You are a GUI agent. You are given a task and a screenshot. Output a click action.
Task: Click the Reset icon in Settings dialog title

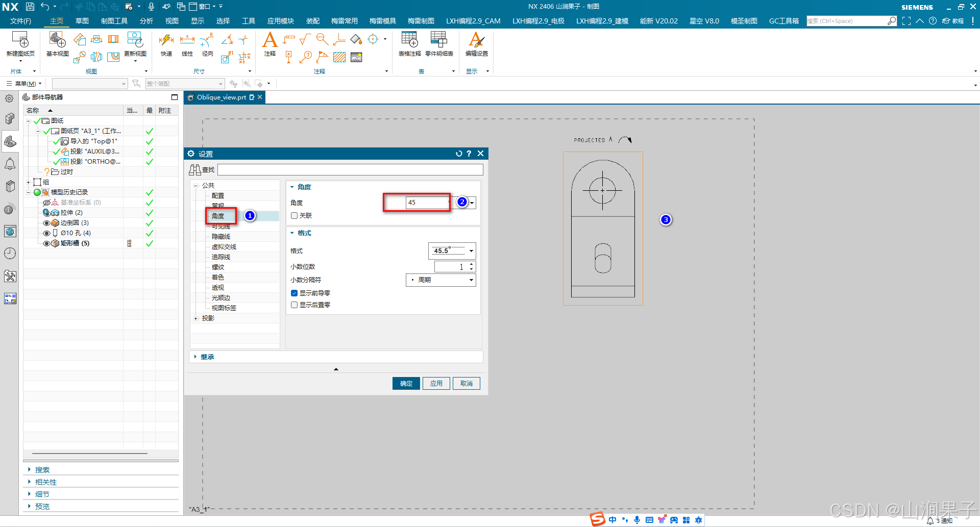(459, 154)
